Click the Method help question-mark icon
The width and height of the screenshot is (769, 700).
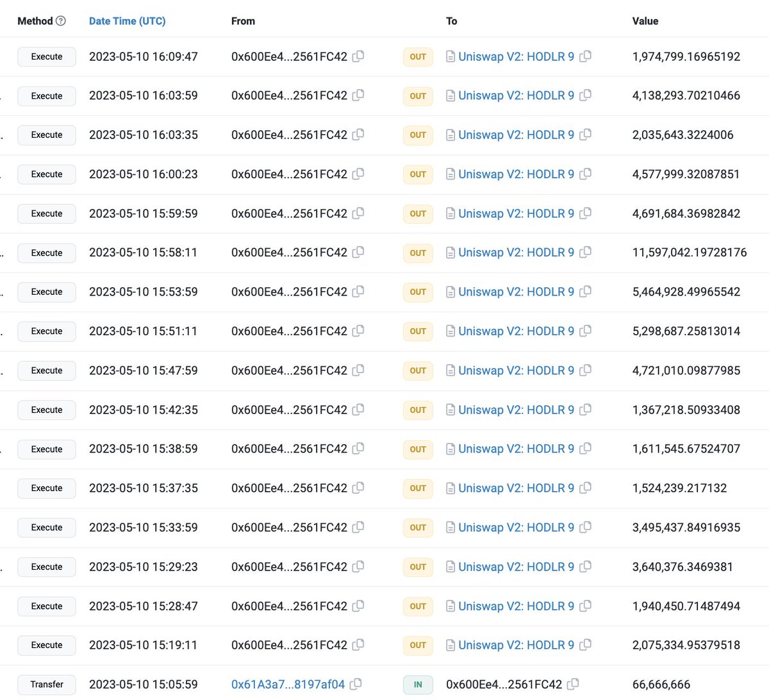point(61,21)
